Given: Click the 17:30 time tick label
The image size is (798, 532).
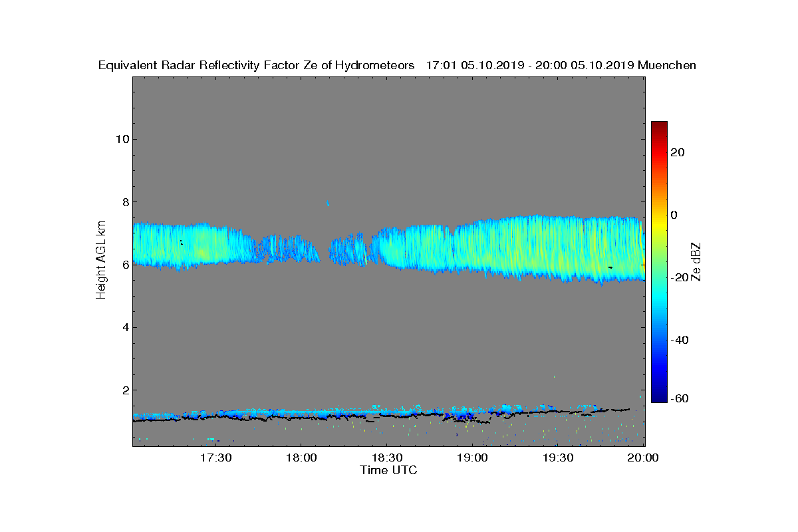Looking at the screenshot, I should click(x=215, y=458).
